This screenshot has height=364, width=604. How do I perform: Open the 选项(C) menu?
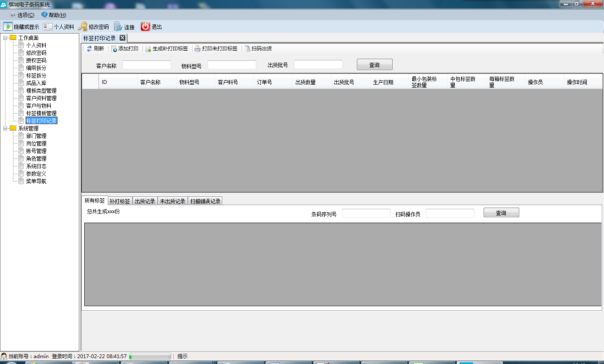[x=22, y=15]
